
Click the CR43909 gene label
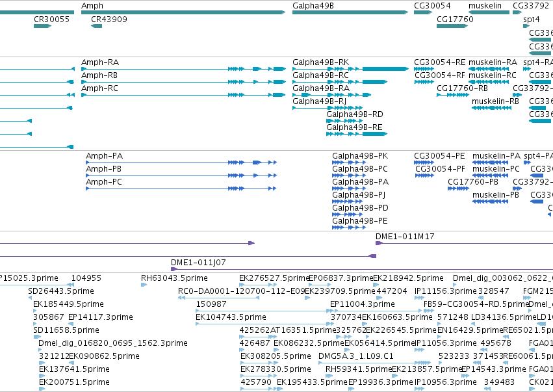[x=109, y=19]
